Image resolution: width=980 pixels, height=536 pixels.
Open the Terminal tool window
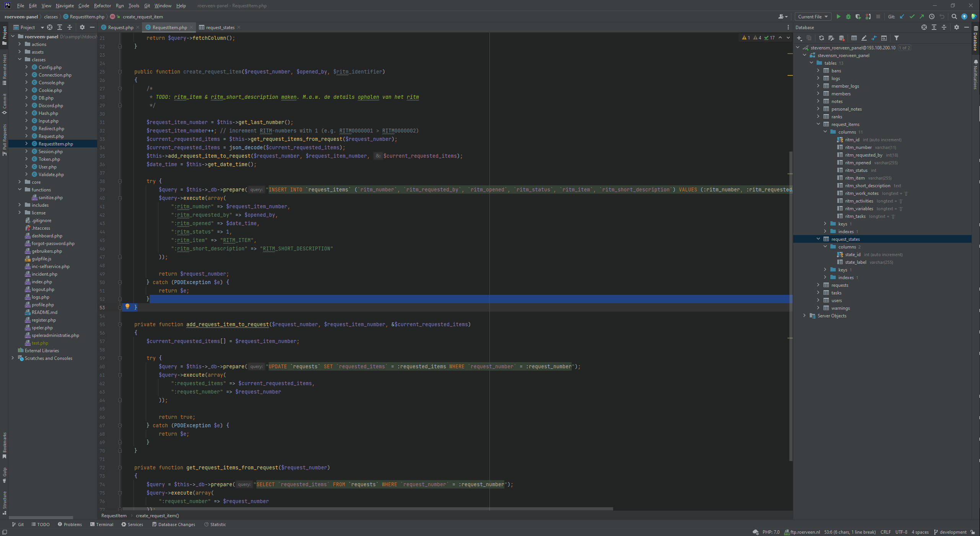click(x=102, y=525)
